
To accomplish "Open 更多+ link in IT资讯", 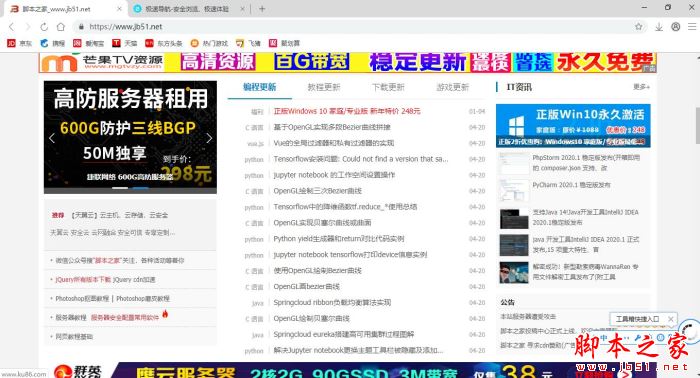I will [x=641, y=87].
